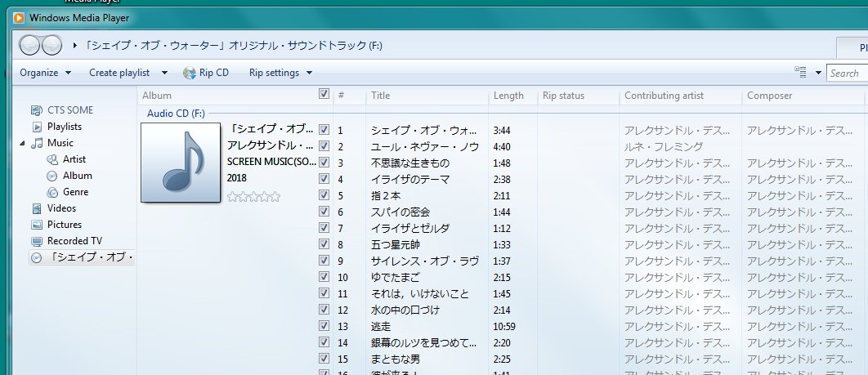Uncheck track 10 checkbox

pyautogui.click(x=324, y=276)
